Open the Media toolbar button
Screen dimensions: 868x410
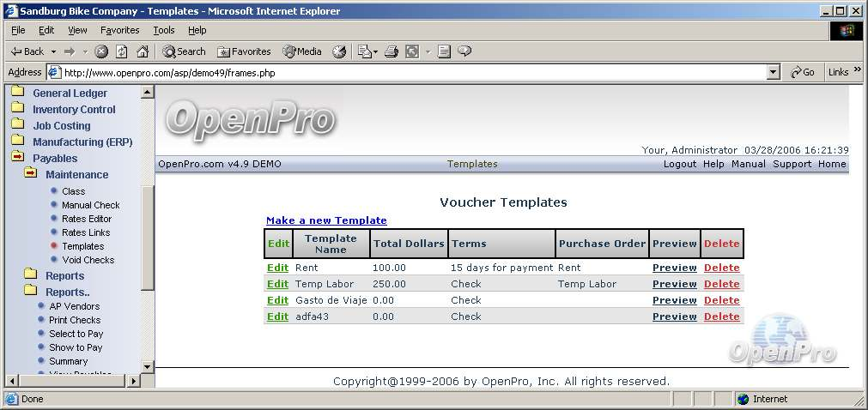302,51
